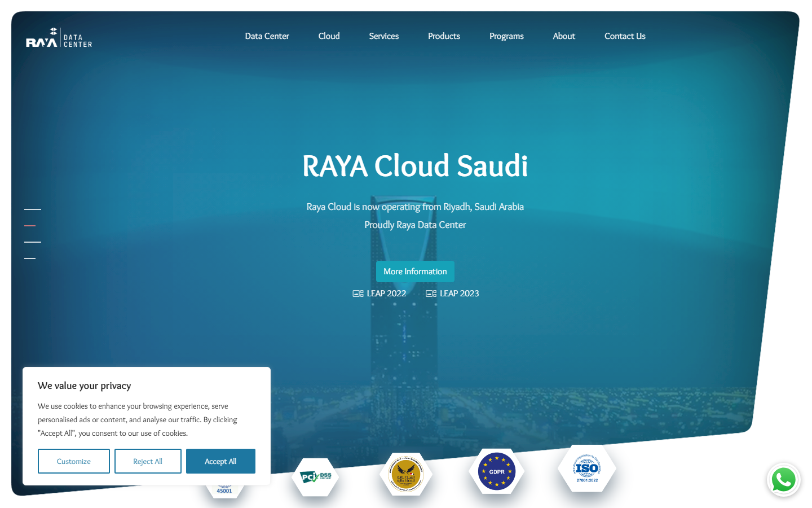Click the More Information button
Viewport: 812px width, 508px height.
(415, 271)
